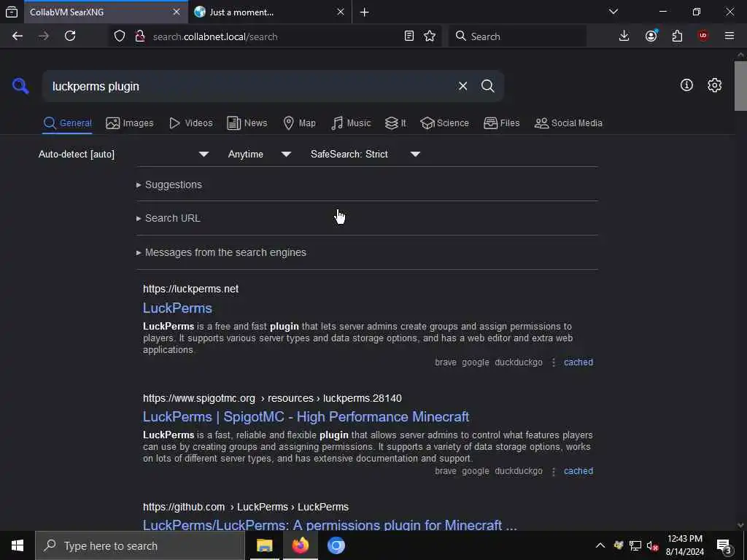Open the Firefox downloads panel
747x560 pixels.
(x=624, y=36)
